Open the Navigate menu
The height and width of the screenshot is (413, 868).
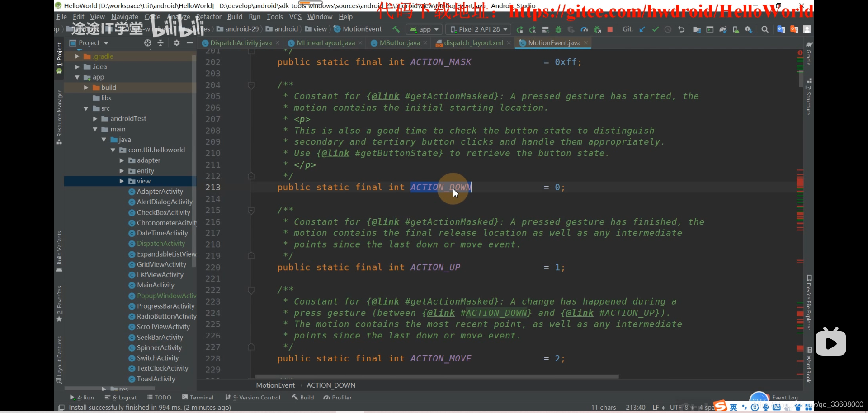coord(125,17)
